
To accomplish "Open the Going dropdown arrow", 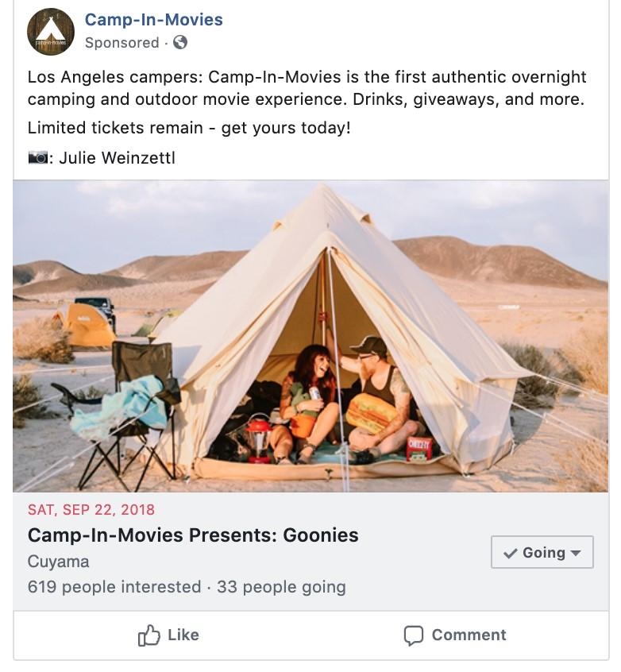I will coord(576,552).
